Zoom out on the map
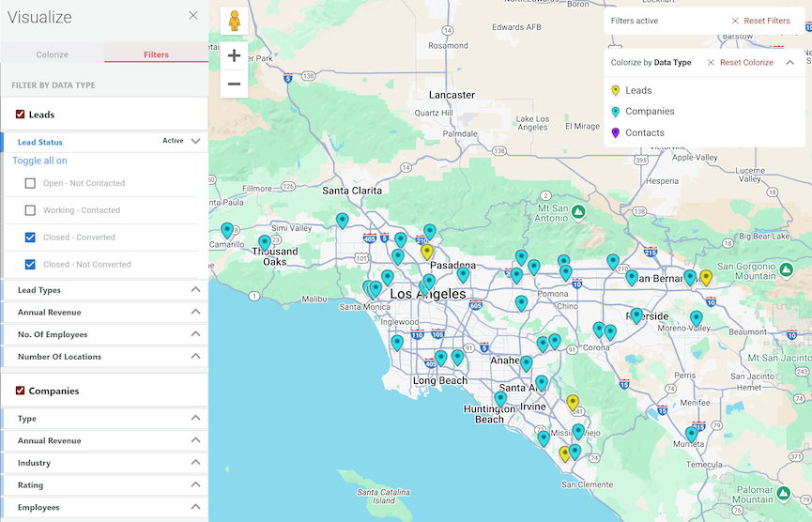Viewport: 812px width, 522px height. coord(234,84)
